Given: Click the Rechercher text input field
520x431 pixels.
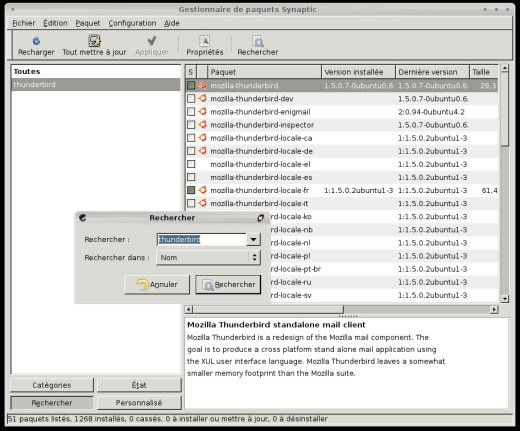Looking at the screenshot, I should pyautogui.click(x=201, y=239).
